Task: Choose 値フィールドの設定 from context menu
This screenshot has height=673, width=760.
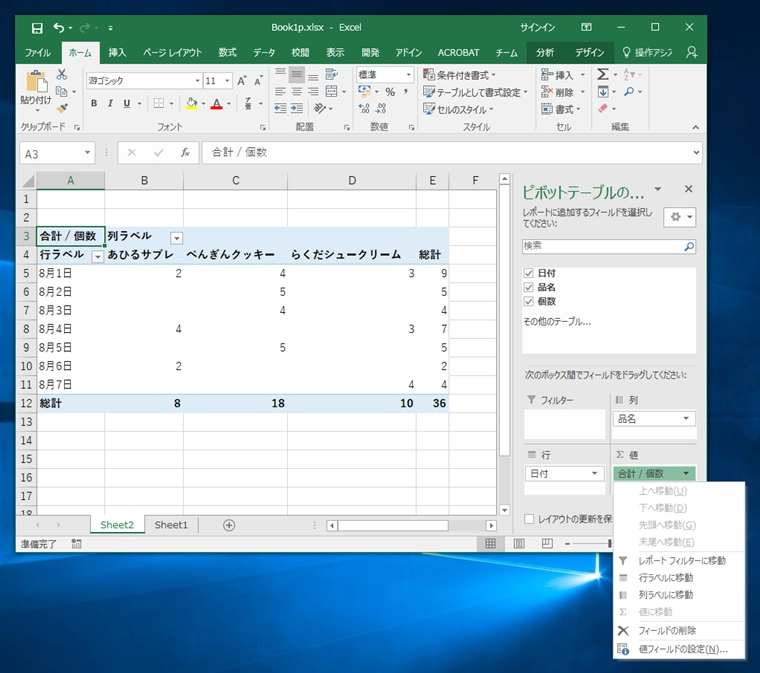Action: pos(683,649)
